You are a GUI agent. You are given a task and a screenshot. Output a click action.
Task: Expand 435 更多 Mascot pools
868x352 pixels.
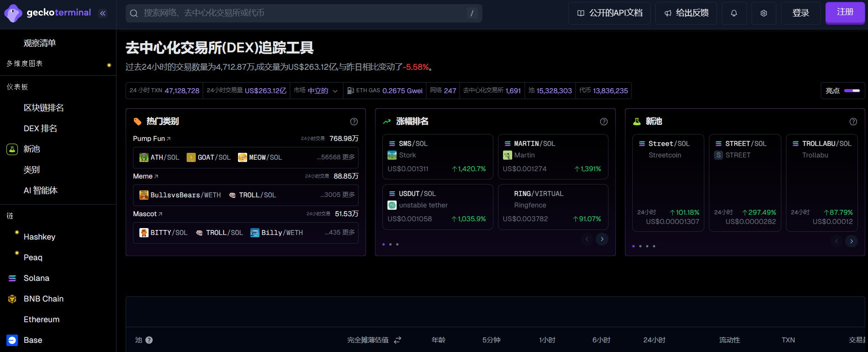[340, 233]
